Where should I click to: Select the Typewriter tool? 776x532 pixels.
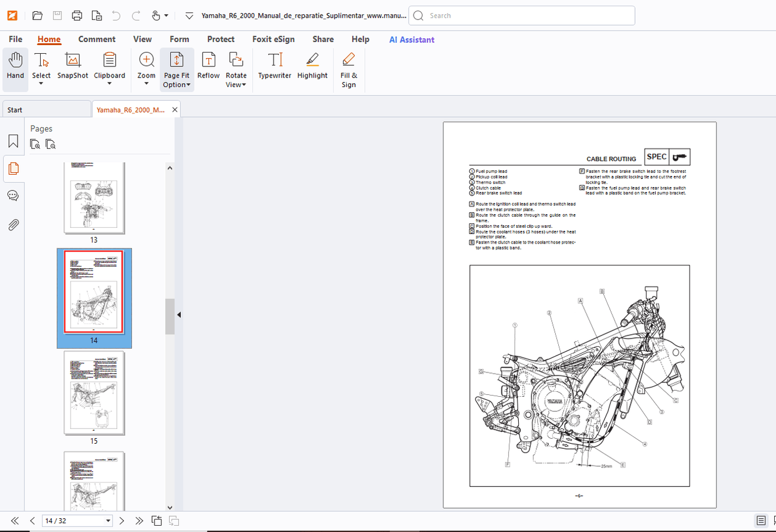coord(274,66)
